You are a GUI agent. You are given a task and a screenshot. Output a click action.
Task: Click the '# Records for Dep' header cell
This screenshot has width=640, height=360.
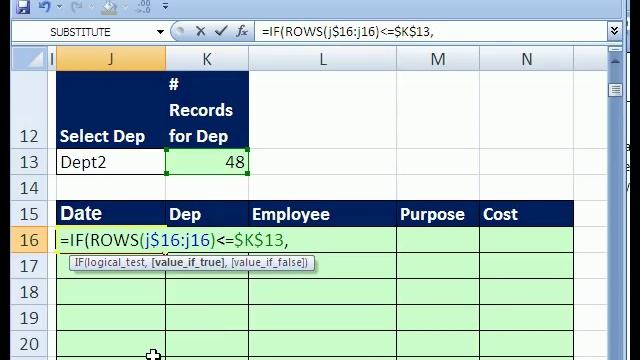tap(207, 109)
